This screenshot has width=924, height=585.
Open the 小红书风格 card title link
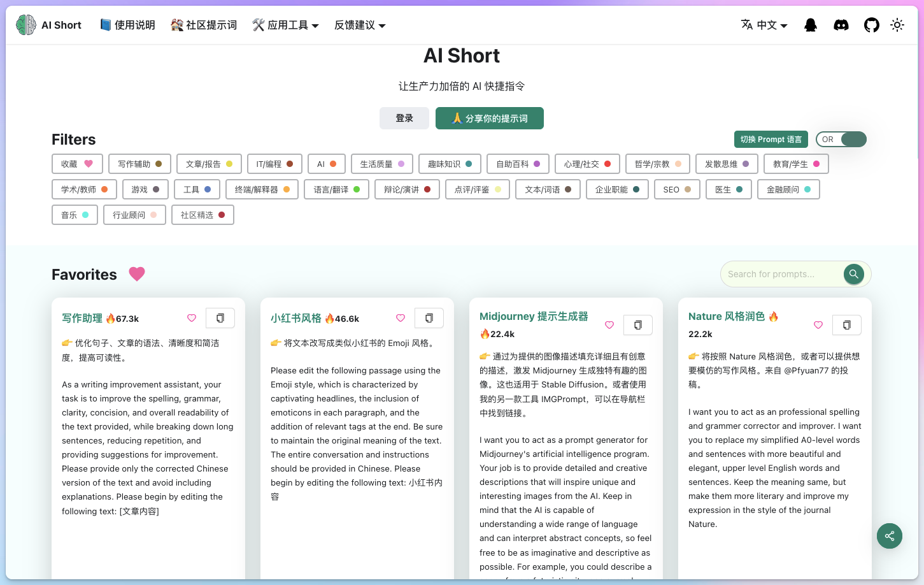click(296, 318)
